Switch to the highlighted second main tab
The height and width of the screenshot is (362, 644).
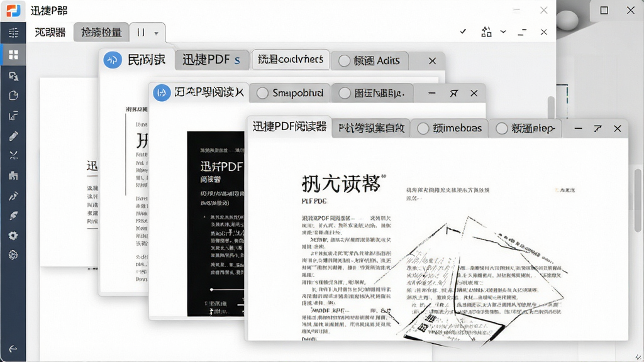101,33
